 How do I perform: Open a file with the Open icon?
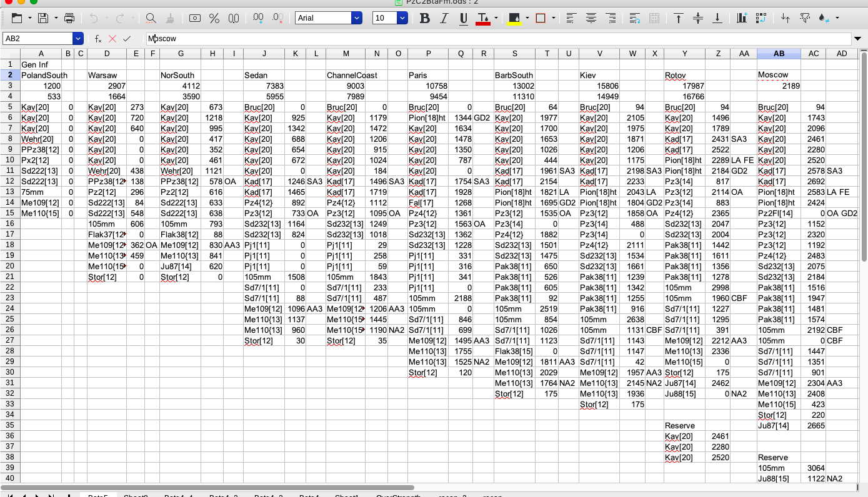tap(17, 18)
